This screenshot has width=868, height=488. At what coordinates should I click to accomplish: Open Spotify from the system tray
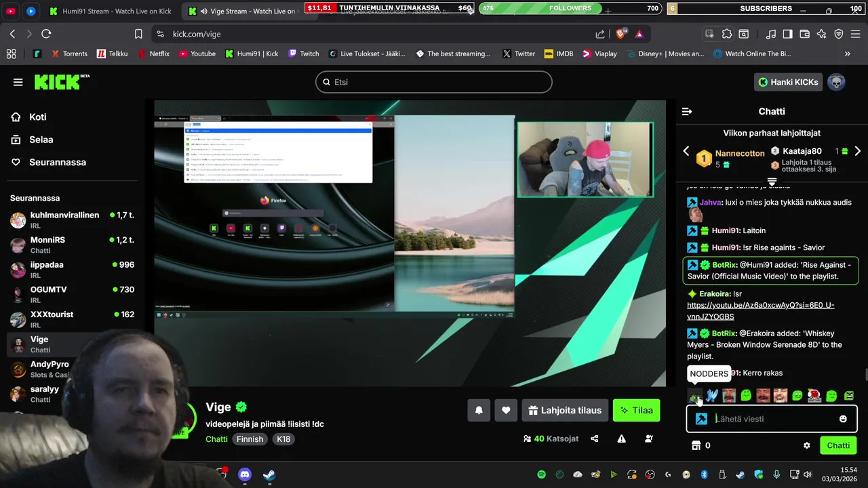[541, 474]
